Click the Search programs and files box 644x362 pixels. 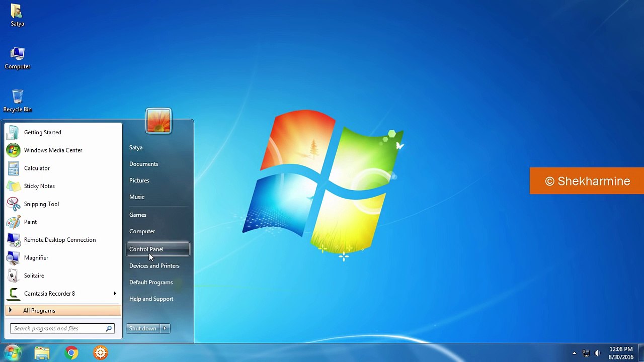(62, 329)
